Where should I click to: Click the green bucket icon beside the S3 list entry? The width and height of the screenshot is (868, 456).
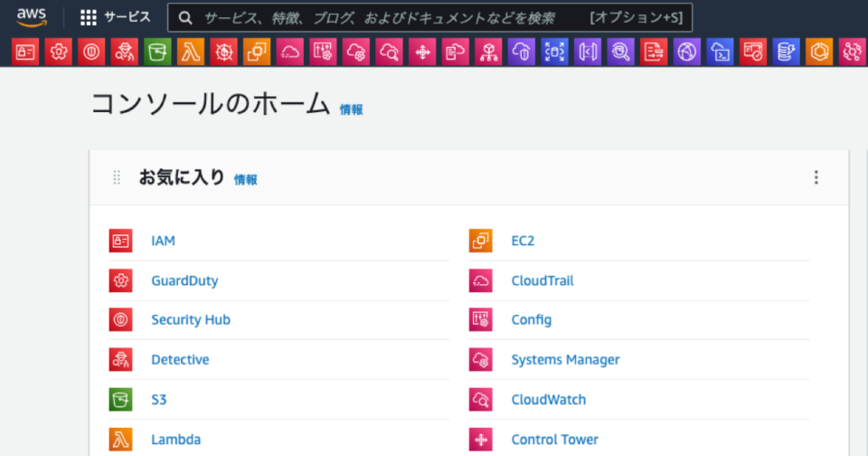pos(120,400)
